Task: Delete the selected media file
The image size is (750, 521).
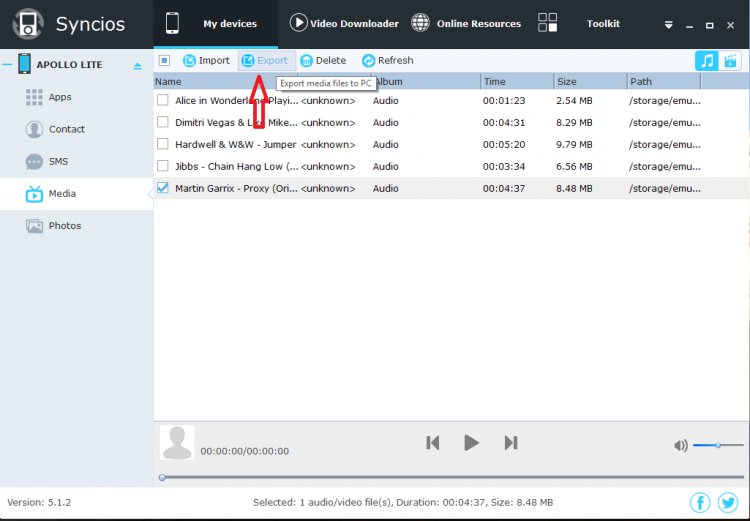Action: pyautogui.click(x=322, y=61)
